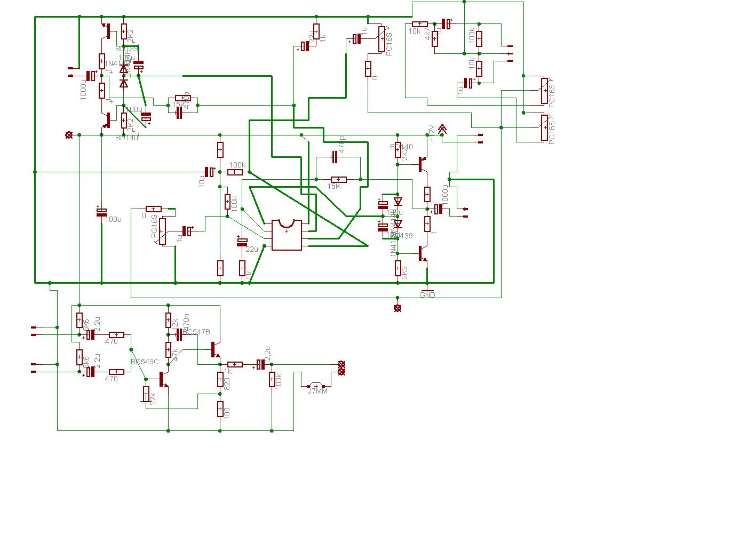Click the GND text label
Viewport: 747px width, 560px height.
[x=427, y=295]
